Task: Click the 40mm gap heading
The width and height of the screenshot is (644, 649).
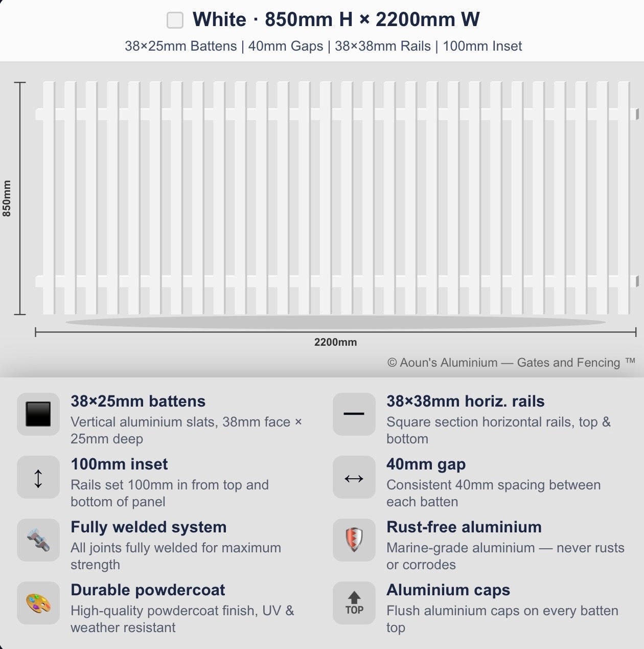Action: 426,464
